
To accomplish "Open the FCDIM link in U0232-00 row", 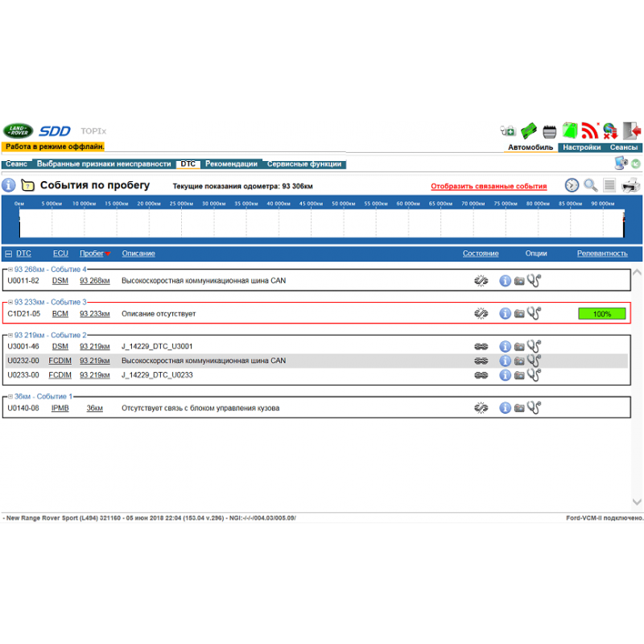I will 60,361.
